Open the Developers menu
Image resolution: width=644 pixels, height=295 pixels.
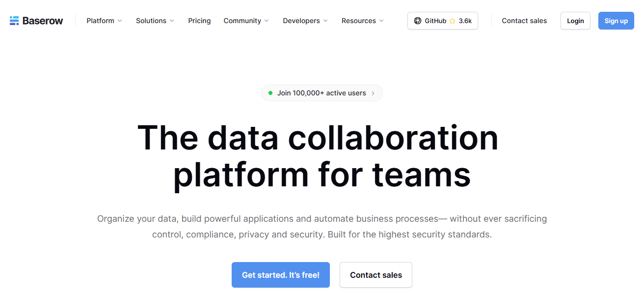point(301,21)
